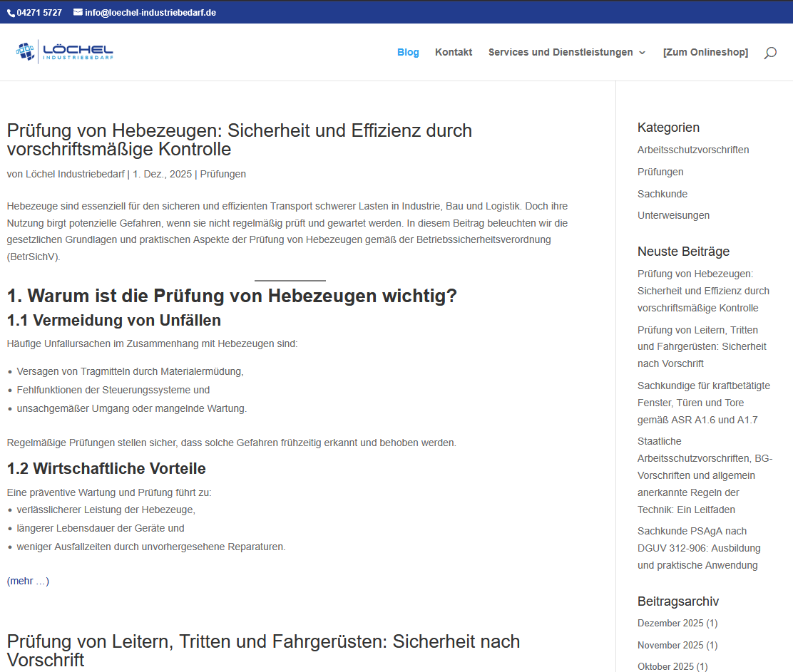
Task: Open the Hebezeuge article title
Action: [x=239, y=140]
